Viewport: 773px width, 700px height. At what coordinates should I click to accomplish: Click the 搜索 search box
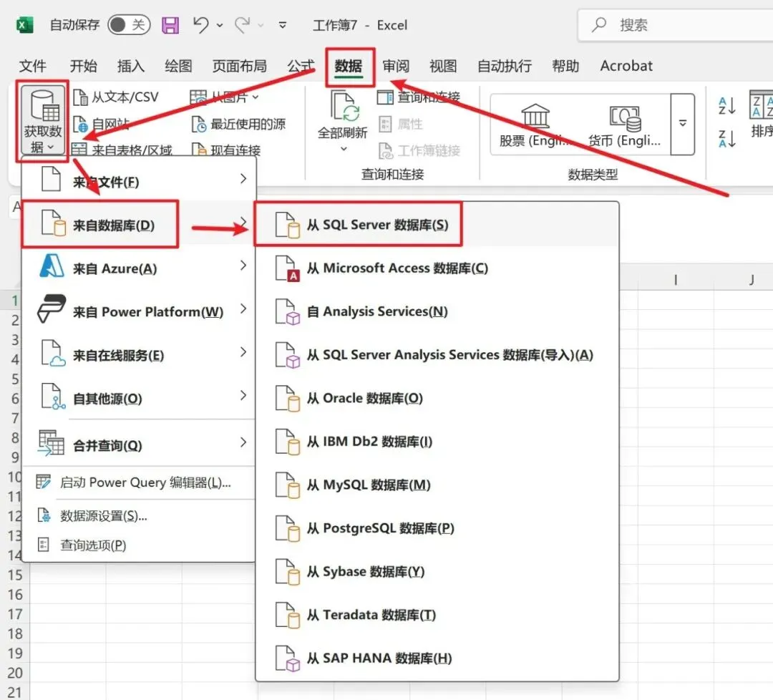[x=676, y=24]
